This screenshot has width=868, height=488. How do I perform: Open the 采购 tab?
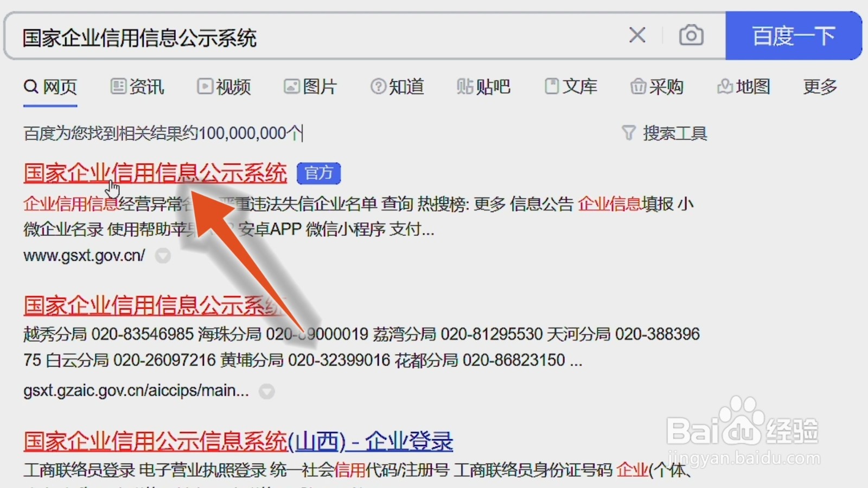click(x=657, y=87)
